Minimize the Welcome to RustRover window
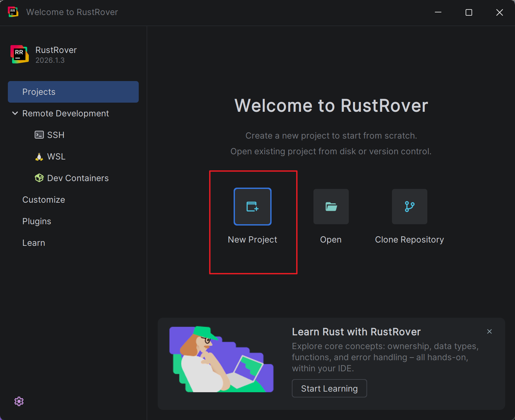Image resolution: width=515 pixels, height=420 pixels. pyautogui.click(x=438, y=12)
